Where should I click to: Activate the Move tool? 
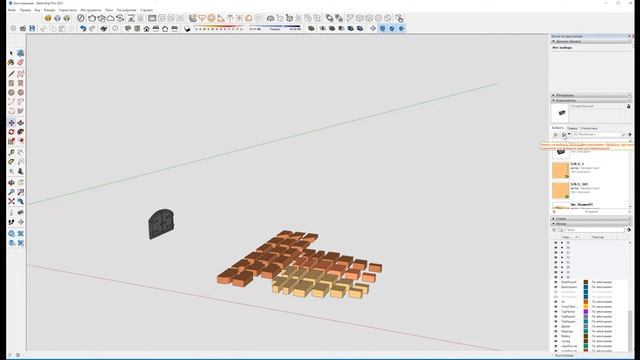coord(11,122)
